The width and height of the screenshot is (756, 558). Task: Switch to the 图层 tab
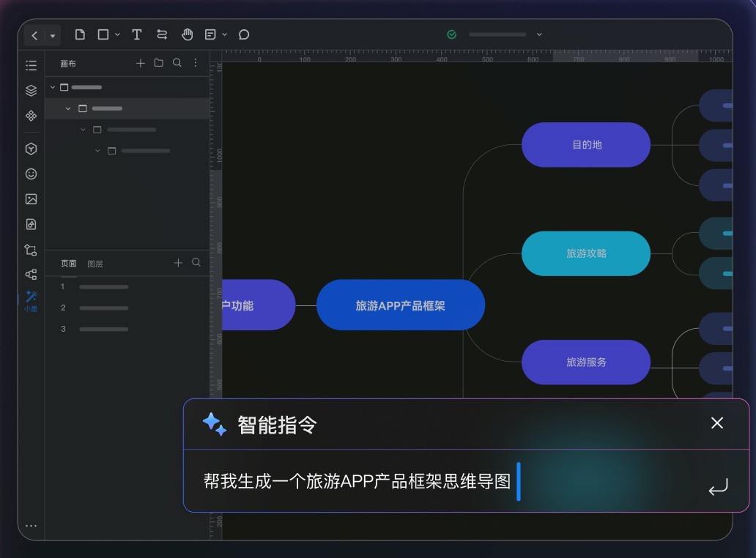tap(95, 264)
